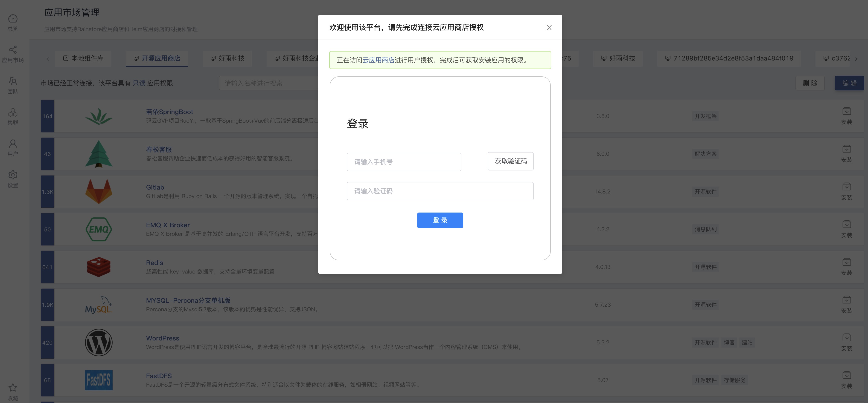Screen dimensions: 868x403
Task: Open the 设置 settings section
Action: tap(12, 178)
